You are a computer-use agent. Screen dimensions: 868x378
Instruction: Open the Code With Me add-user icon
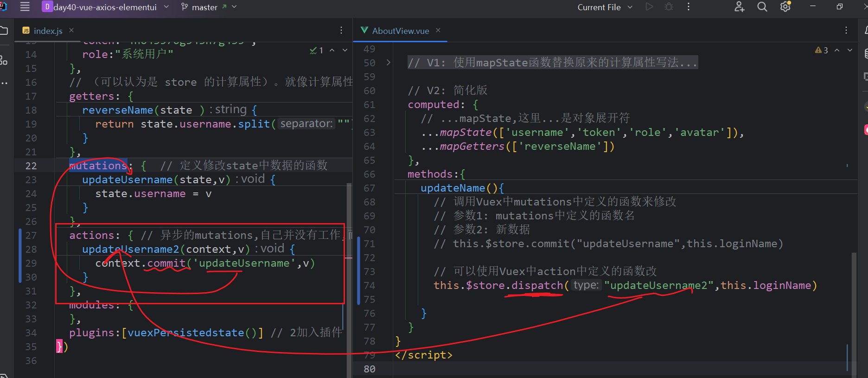coord(740,7)
